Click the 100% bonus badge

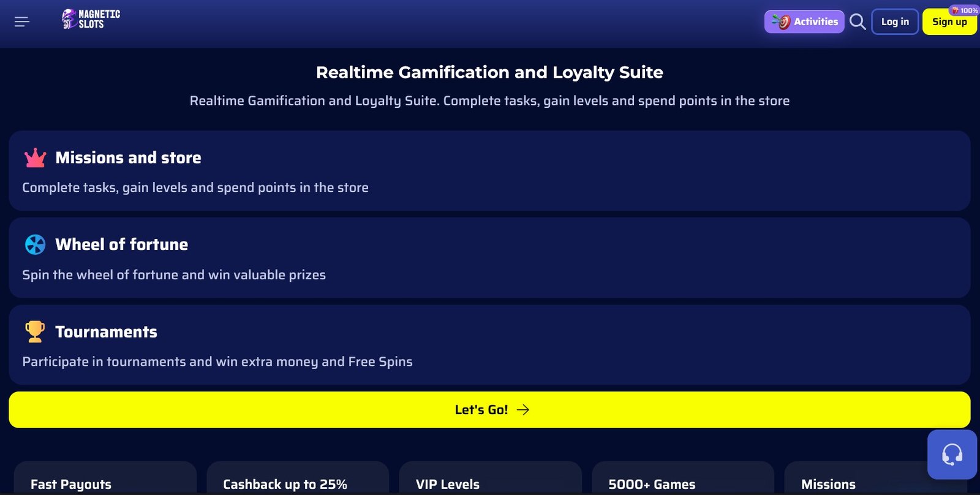[x=965, y=10]
